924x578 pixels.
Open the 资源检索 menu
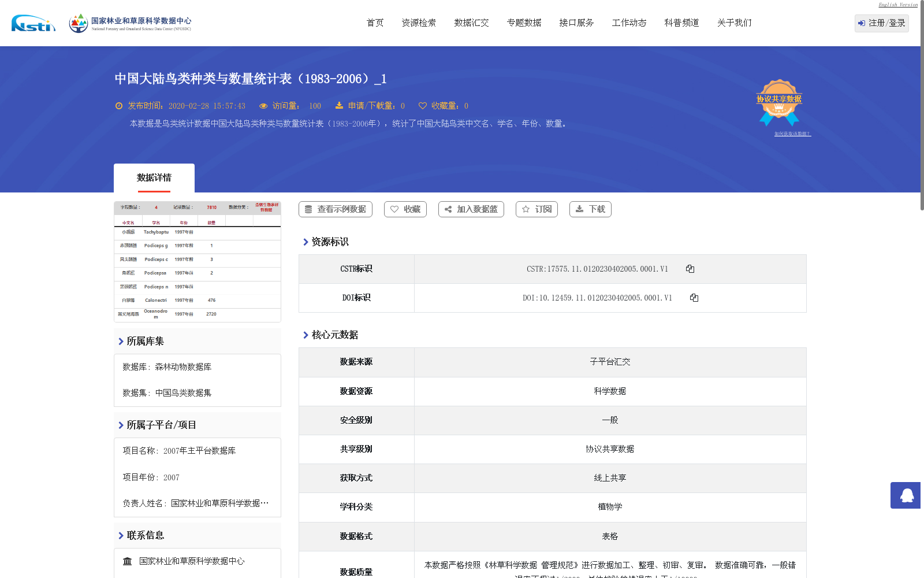click(x=419, y=23)
